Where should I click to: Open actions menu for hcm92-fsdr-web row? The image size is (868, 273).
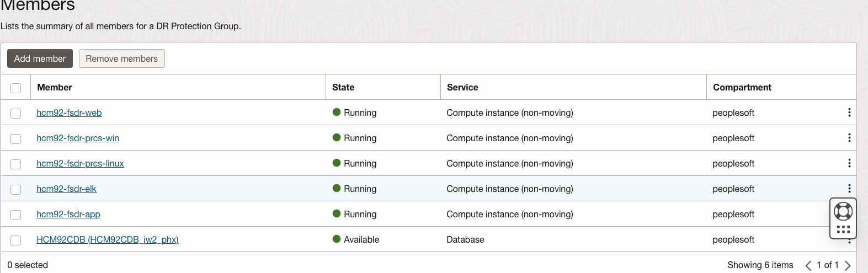point(849,113)
